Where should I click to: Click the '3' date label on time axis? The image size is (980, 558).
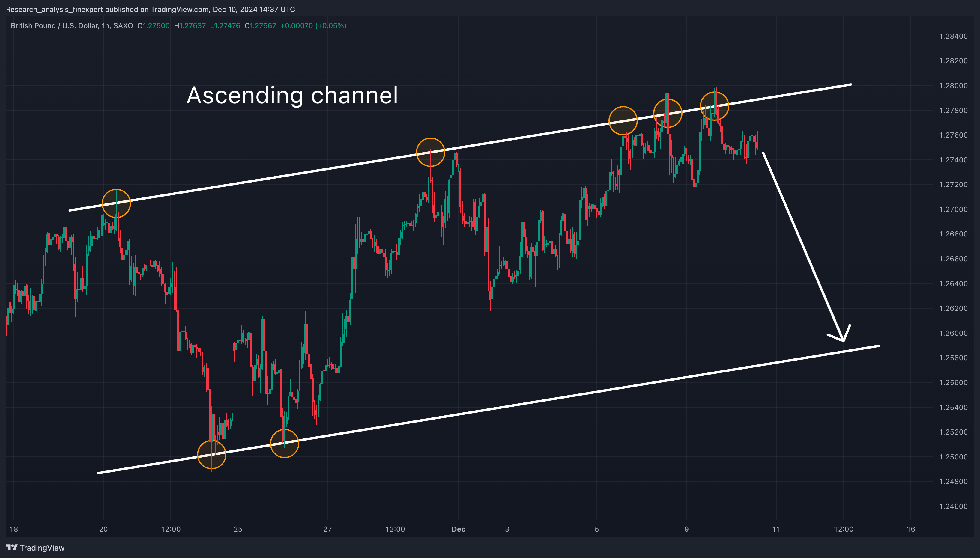(x=507, y=529)
